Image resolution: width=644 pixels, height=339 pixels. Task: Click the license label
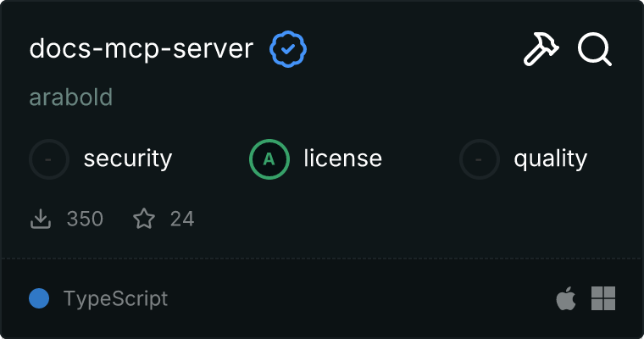point(342,158)
